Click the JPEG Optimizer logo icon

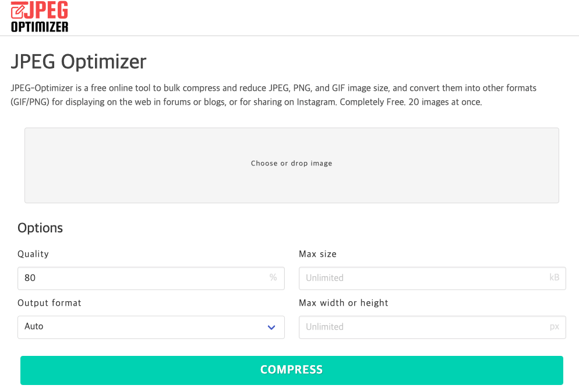tap(39, 16)
